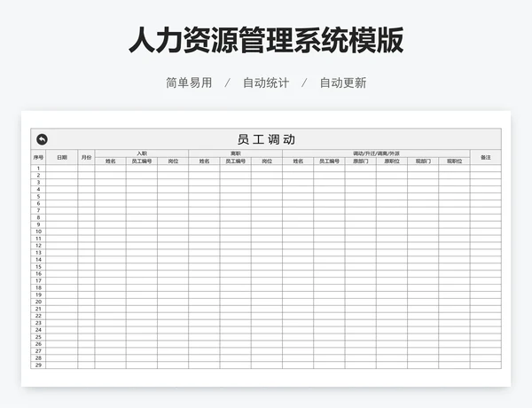Select the 入职 group header
Image resolution: width=532 pixels, height=408 pixels.
(x=142, y=153)
